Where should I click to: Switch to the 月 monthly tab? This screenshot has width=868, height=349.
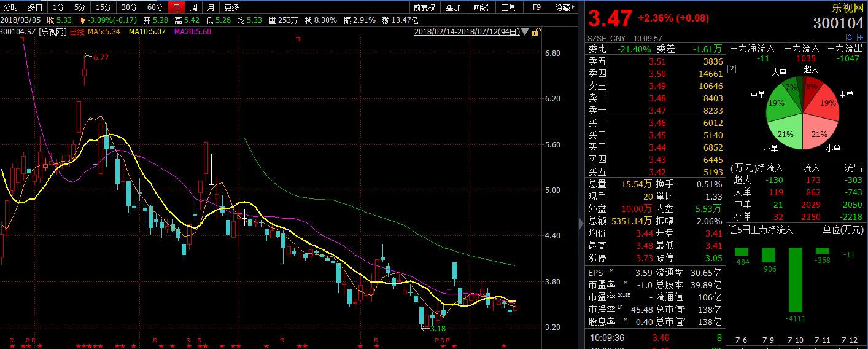point(211,7)
